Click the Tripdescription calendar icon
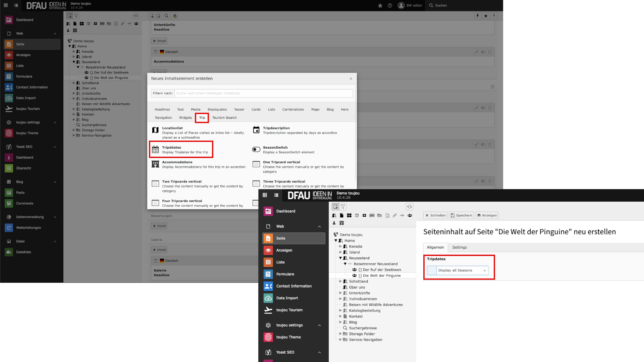Viewport: 644px width, 362px height. click(256, 130)
